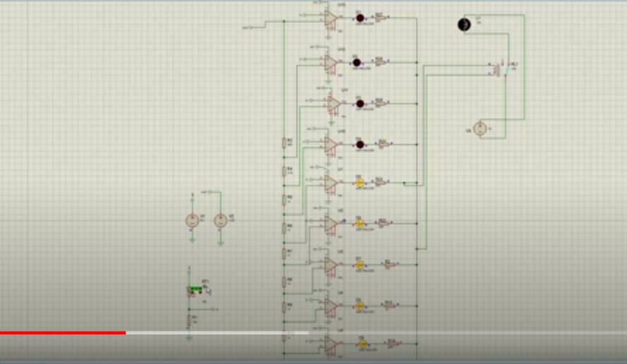Image resolution: width=627 pixels, height=364 pixels.
Task: Select the second dark LED from the top
Action: click(357, 62)
